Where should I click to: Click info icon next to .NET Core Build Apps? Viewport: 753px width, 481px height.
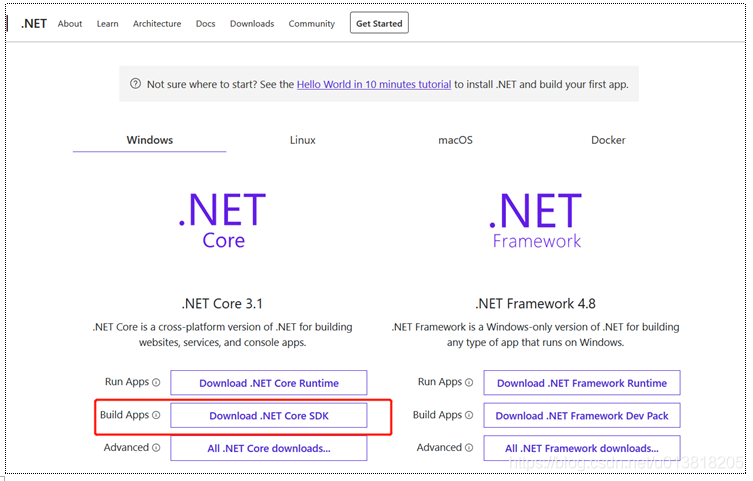point(156,415)
